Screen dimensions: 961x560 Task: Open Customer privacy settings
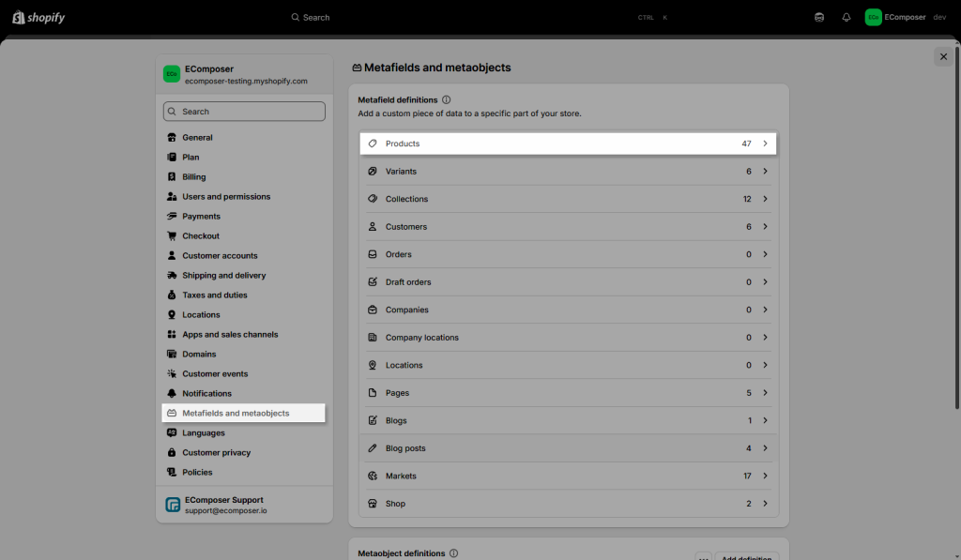[x=243, y=452]
